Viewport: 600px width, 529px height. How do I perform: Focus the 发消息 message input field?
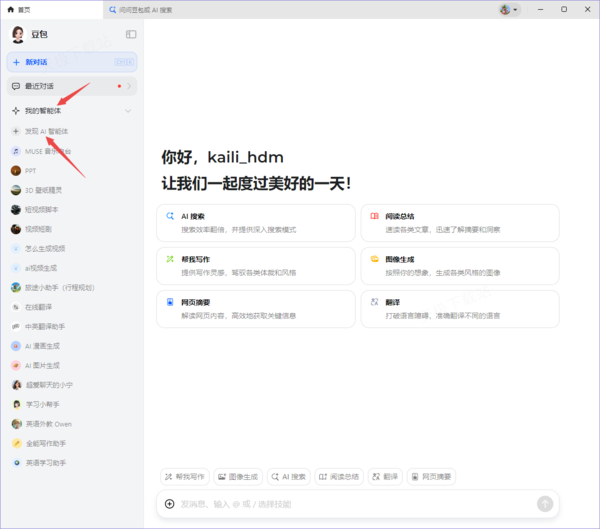pos(350,504)
